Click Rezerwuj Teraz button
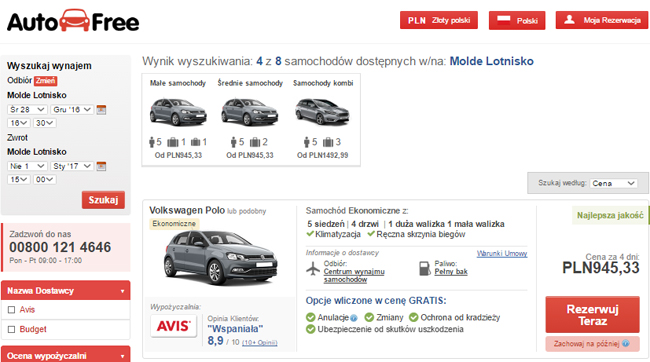The image size is (650, 362). pyautogui.click(x=592, y=315)
